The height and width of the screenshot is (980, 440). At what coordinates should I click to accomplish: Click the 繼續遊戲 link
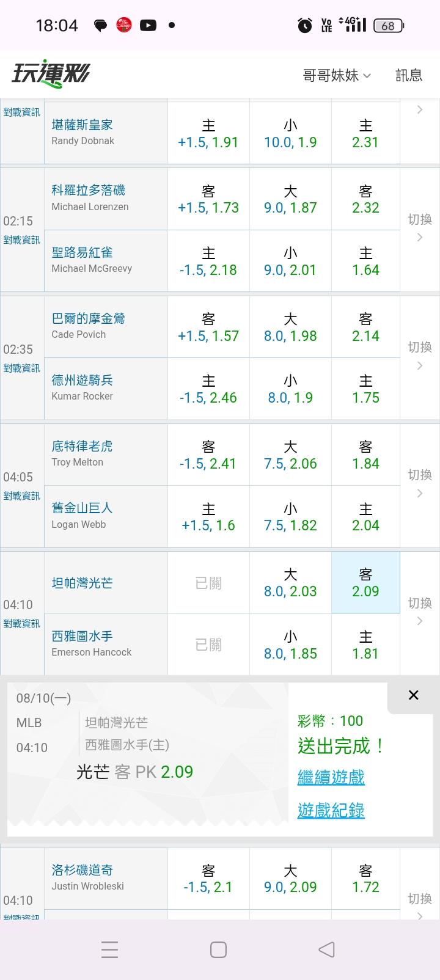coord(331,777)
